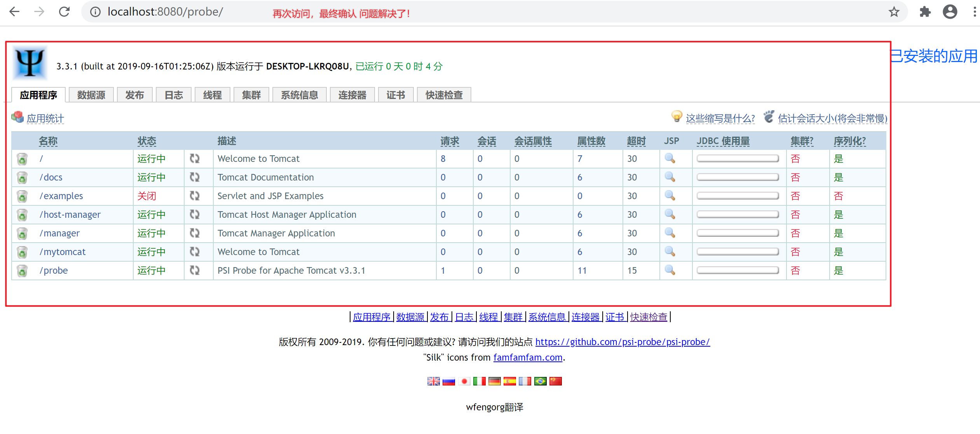The width and height of the screenshot is (980, 434).
Task: Open the 快速检查 tab
Action: point(444,95)
